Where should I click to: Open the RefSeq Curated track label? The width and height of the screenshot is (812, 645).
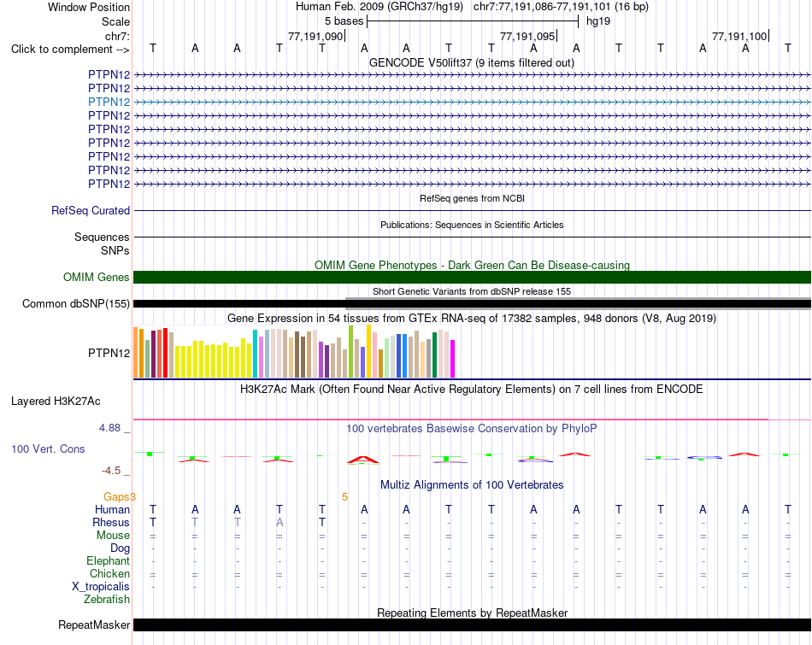pyautogui.click(x=91, y=211)
